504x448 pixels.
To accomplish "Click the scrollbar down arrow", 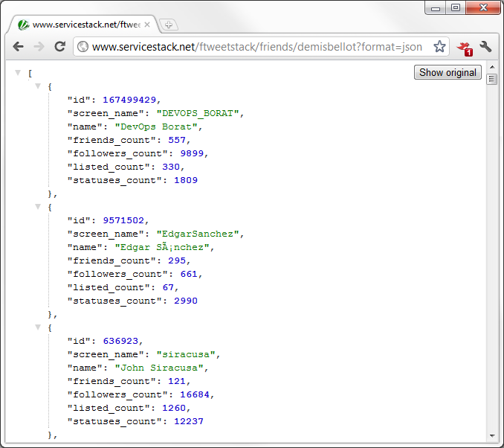I will [x=492, y=436].
